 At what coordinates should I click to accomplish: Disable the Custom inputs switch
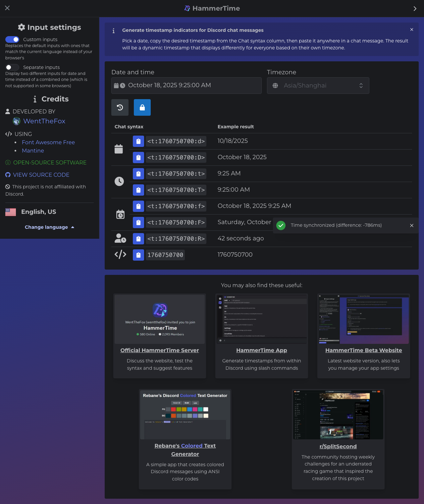12,39
